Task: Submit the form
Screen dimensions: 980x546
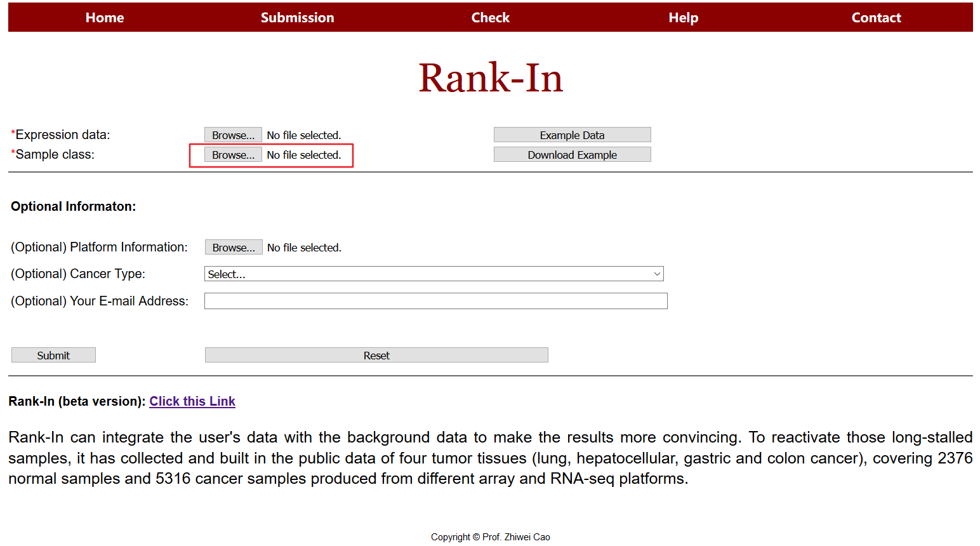Action: point(53,356)
